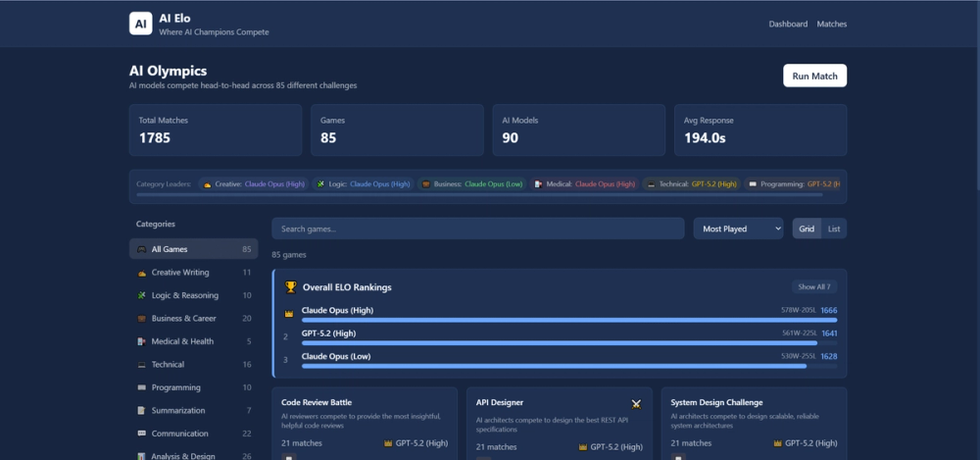This screenshot has height=460, width=980.
Task: Expand rankings with Show All 7
Action: click(813, 286)
